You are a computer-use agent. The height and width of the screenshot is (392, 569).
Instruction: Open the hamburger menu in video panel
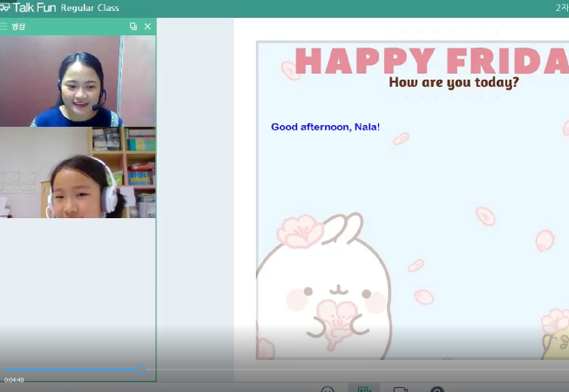[x=4, y=26]
